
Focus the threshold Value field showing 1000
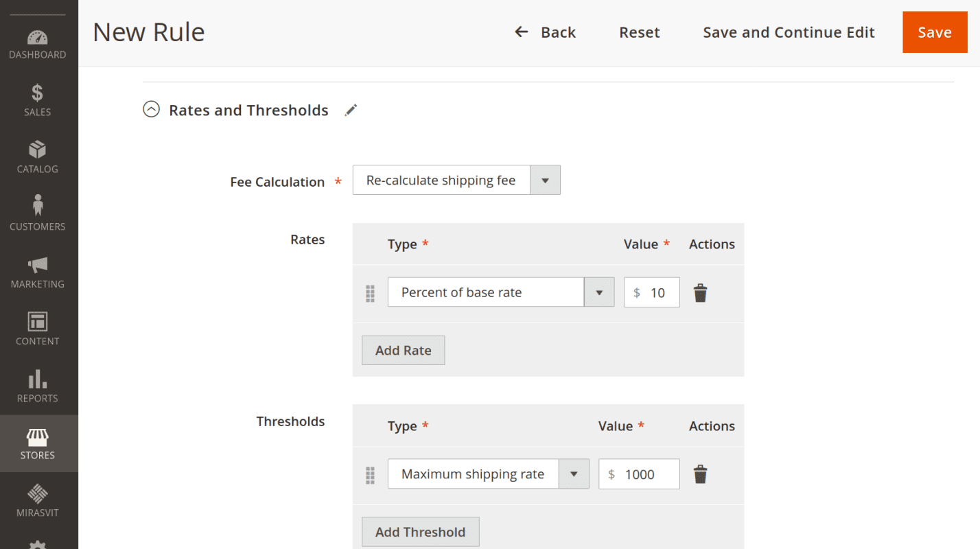[639, 474]
